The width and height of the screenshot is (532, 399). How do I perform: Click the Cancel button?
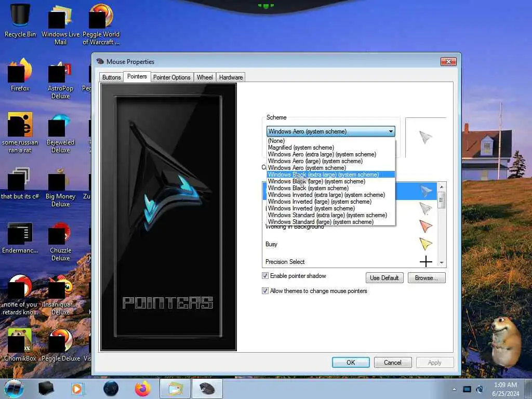click(393, 362)
